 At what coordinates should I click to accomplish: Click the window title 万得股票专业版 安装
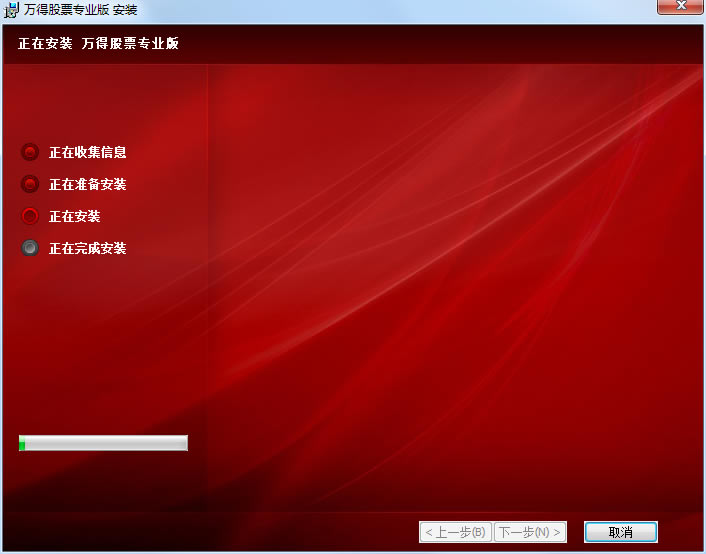81,9
